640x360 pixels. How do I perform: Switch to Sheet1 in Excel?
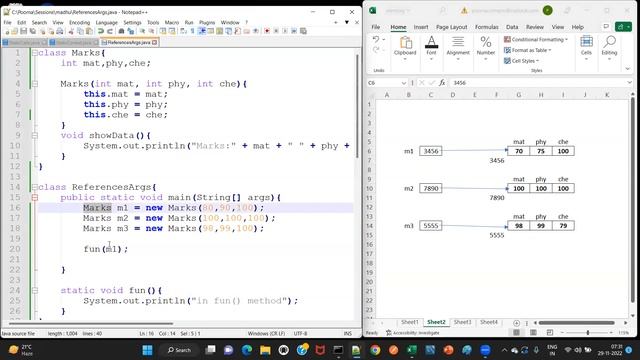click(409, 322)
